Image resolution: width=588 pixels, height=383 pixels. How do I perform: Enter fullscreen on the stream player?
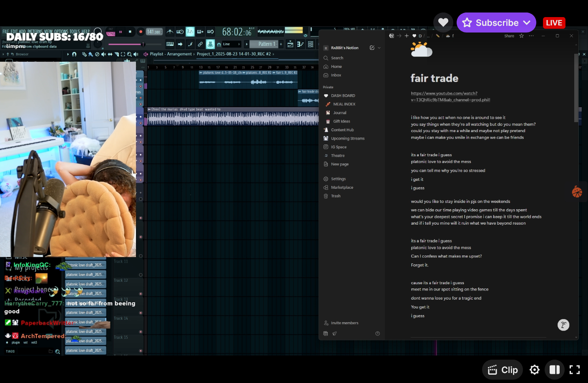click(575, 370)
